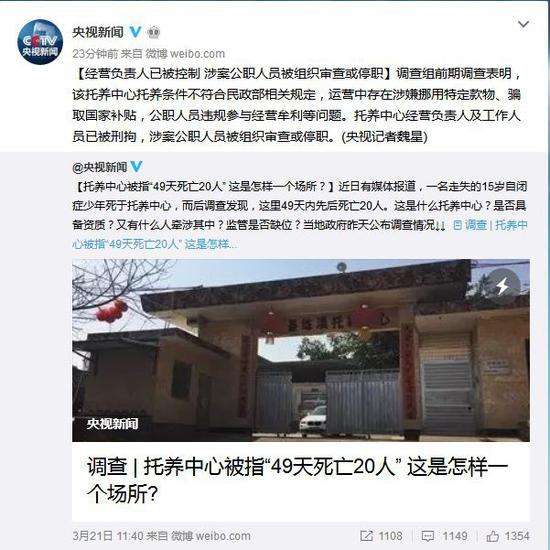Click the article icon before 调查 link
Screen dimensions: 550x550
click(x=457, y=225)
